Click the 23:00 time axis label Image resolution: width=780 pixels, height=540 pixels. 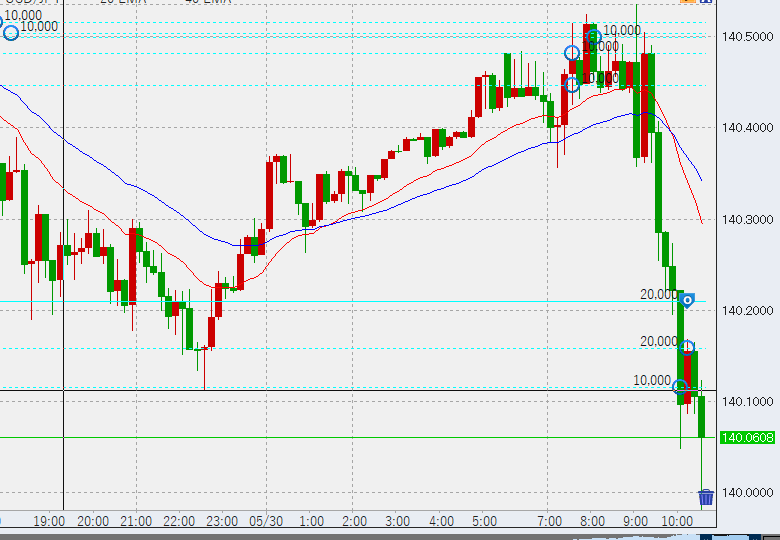pyautogui.click(x=222, y=521)
